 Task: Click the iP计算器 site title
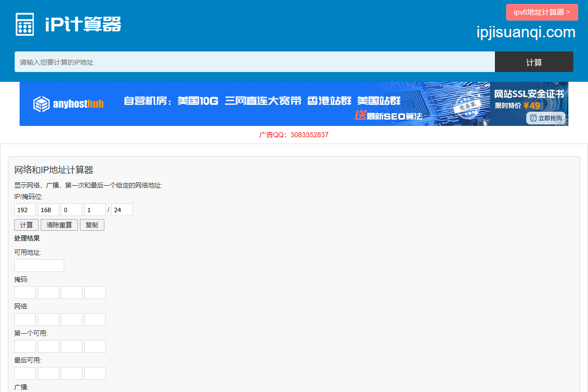click(x=83, y=24)
